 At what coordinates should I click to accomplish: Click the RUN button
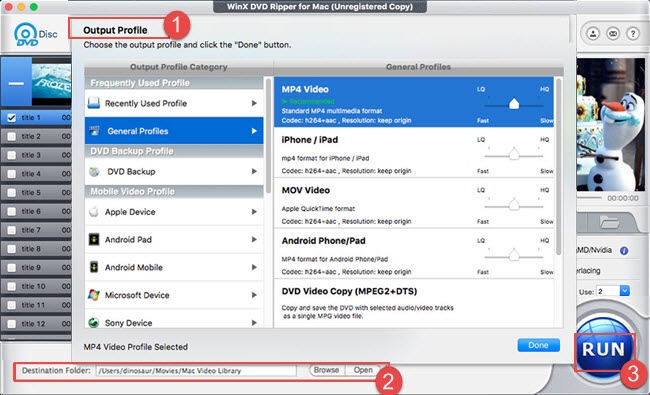coord(604,349)
